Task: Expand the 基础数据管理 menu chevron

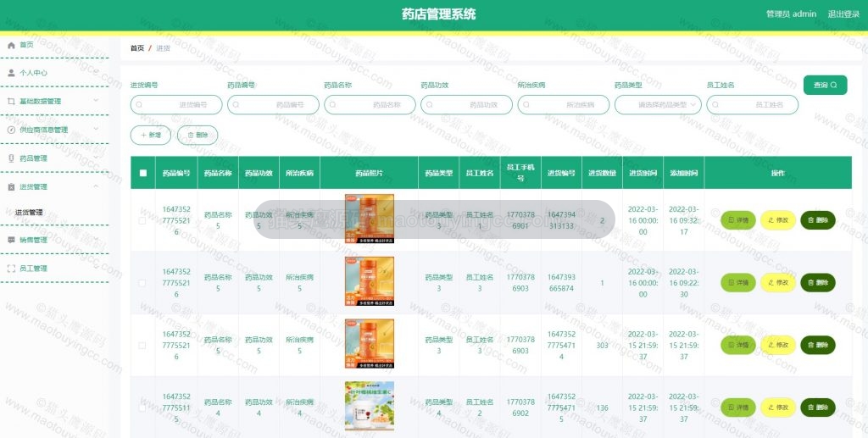Action: [96, 101]
